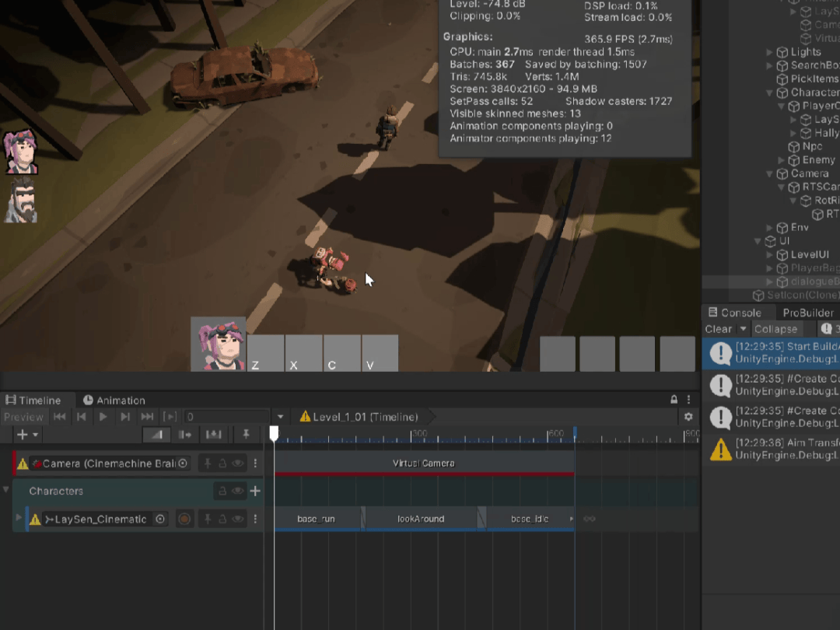
Task: Open the Timeline settings gear
Action: [688, 417]
